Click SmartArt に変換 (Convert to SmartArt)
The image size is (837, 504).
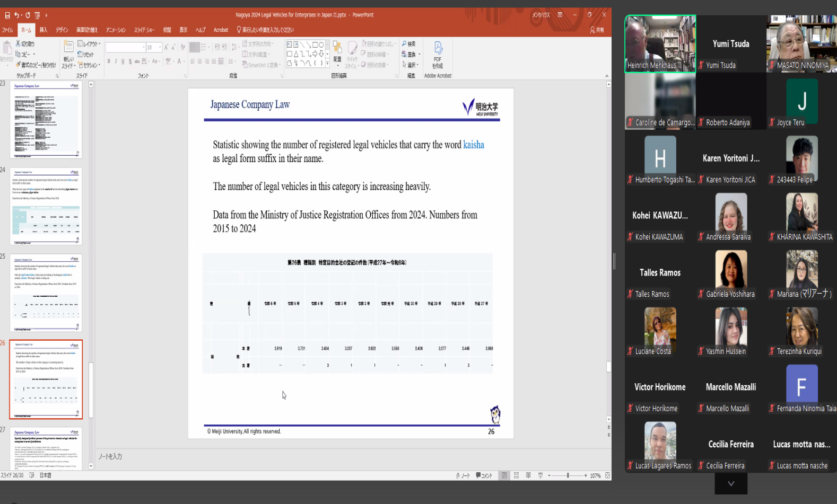[261, 65]
